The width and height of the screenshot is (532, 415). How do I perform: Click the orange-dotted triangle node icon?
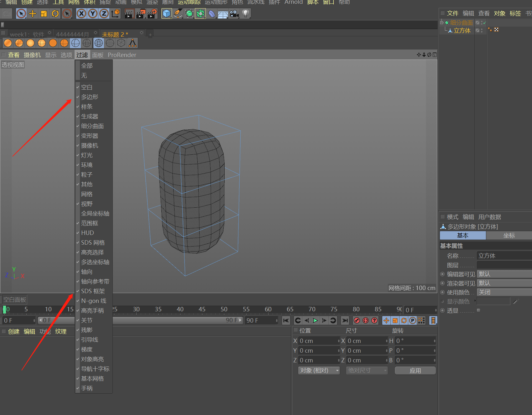point(133,43)
